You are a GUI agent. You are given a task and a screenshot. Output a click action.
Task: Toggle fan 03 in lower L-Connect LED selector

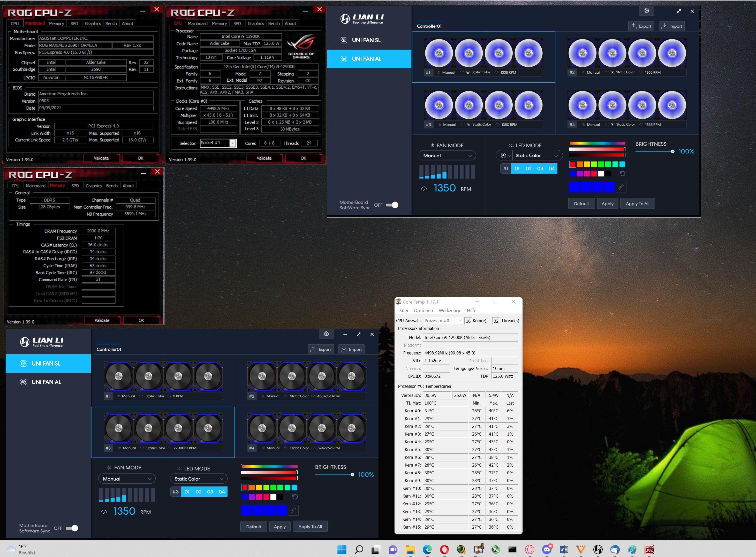tap(210, 492)
